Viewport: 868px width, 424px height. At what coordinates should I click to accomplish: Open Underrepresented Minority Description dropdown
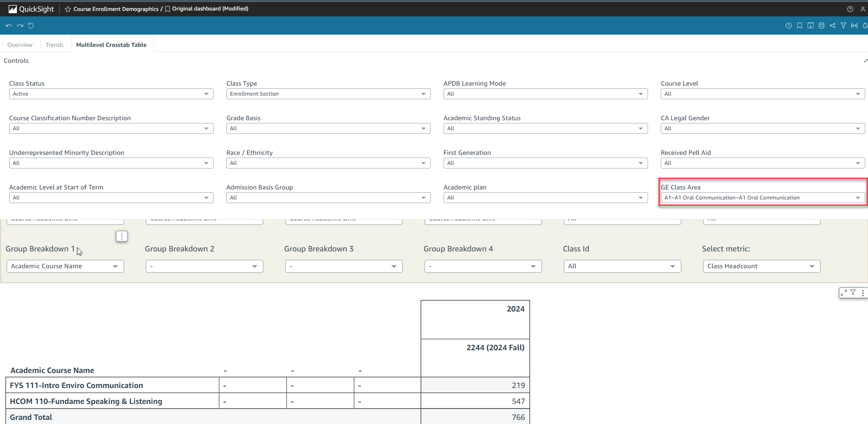click(x=111, y=163)
